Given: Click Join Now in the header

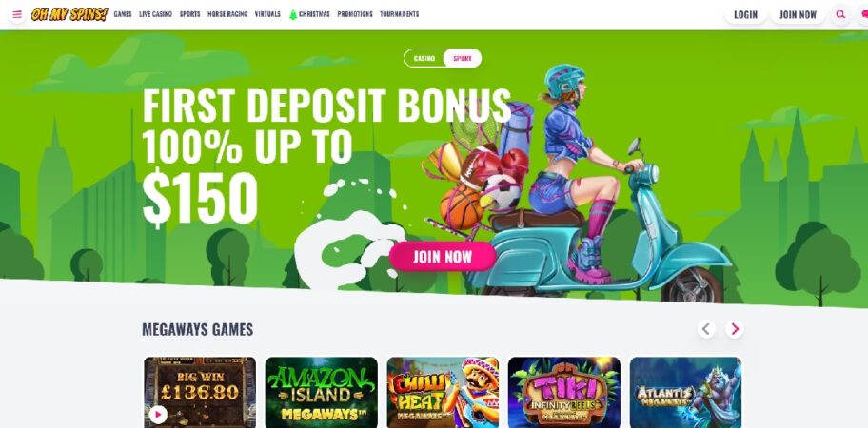Looking at the screenshot, I should coord(798,15).
